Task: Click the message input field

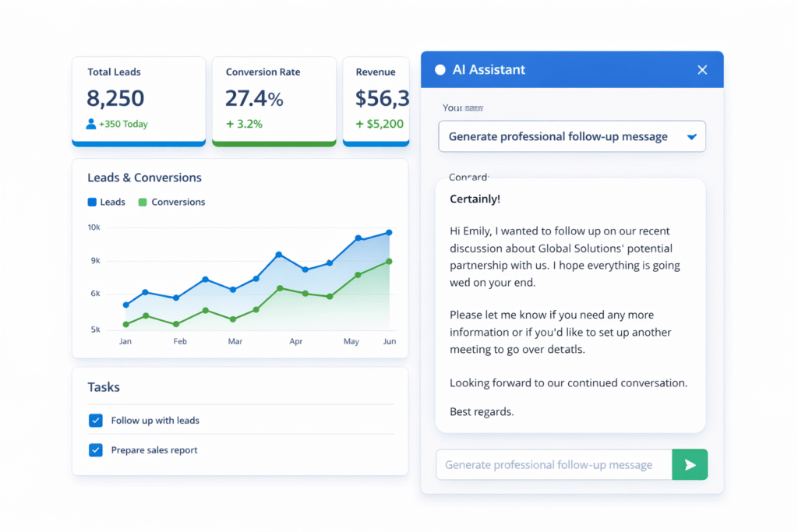Action: pyautogui.click(x=553, y=465)
